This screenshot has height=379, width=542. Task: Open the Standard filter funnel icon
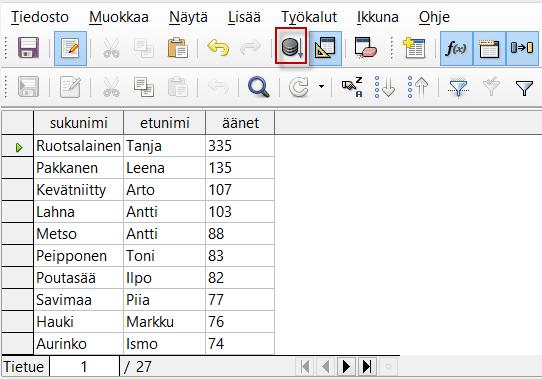click(524, 88)
